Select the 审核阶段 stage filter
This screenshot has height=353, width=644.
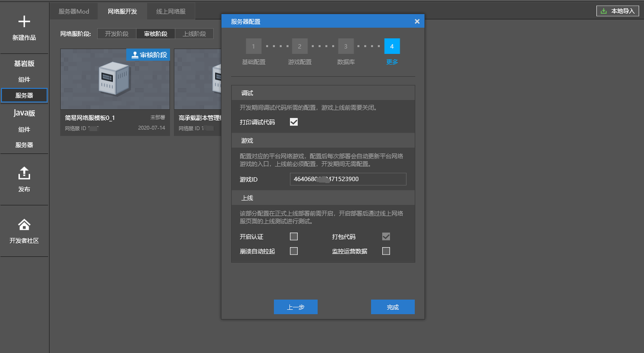[155, 34]
